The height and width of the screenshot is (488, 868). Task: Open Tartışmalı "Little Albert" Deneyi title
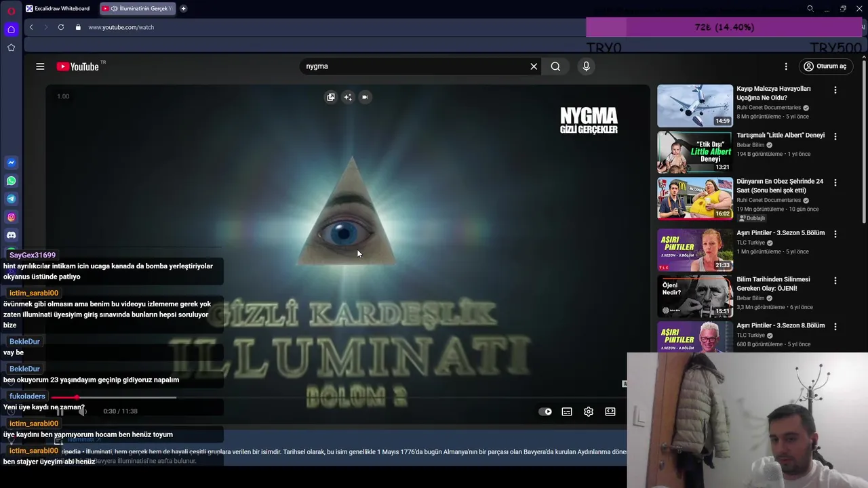(x=781, y=136)
